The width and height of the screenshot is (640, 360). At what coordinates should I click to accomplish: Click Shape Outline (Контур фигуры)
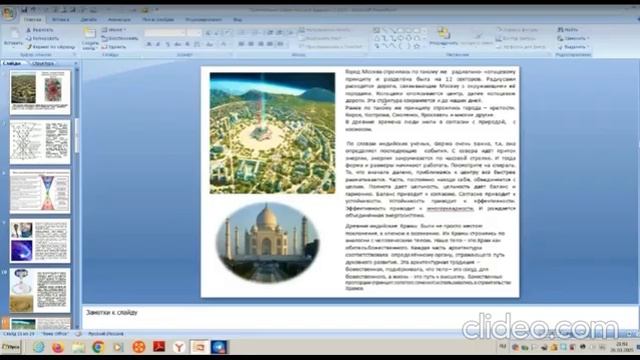point(516,38)
